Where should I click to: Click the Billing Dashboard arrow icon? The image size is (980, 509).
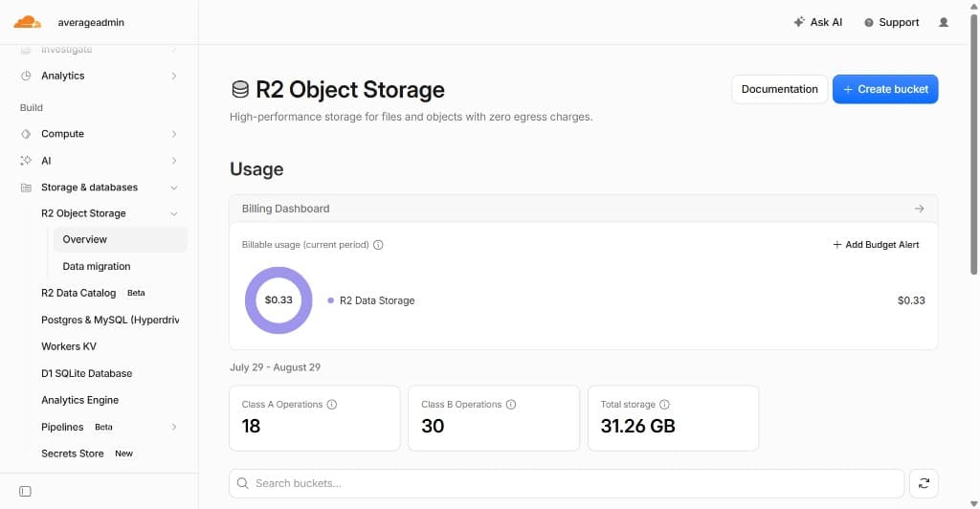coord(920,209)
